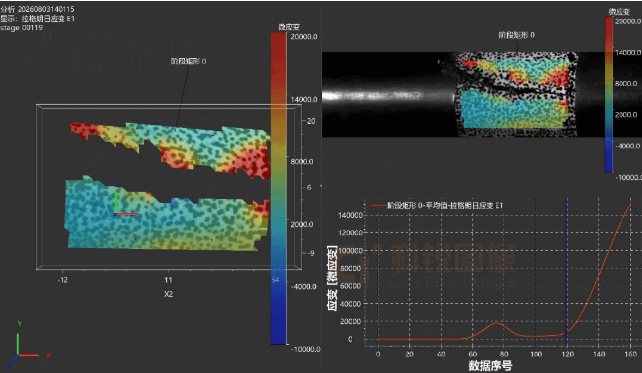Click the 数据序号 x-axis title

point(490,365)
